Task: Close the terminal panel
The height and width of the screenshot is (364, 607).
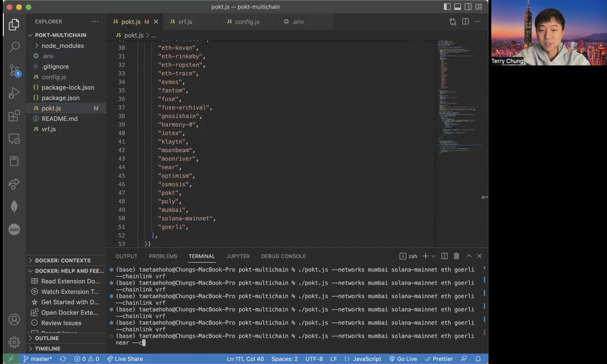Action: coord(479,256)
